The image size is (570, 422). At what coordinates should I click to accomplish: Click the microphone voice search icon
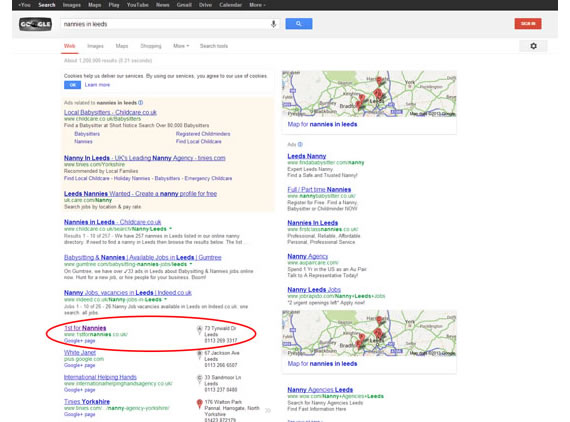pos(273,24)
